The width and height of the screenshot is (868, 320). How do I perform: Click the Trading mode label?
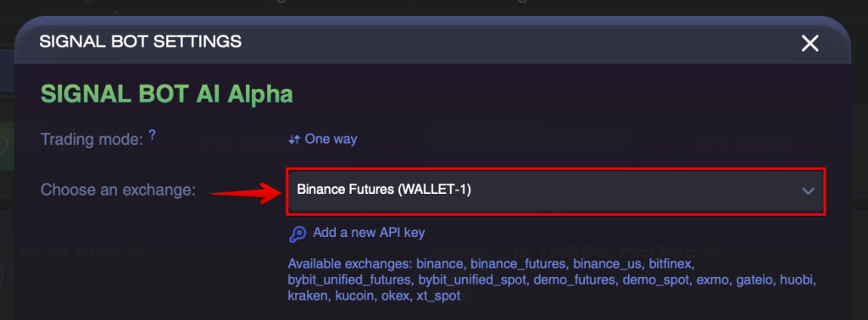[x=92, y=140]
